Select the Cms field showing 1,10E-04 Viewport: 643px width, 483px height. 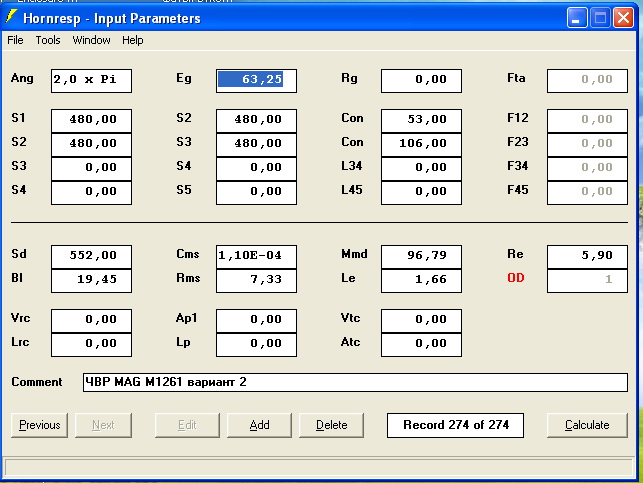[x=256, y=256]
